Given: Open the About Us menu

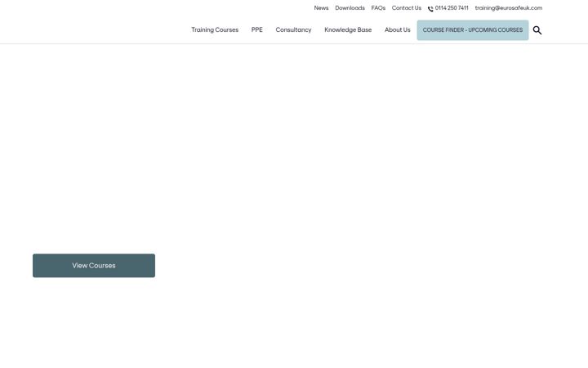Looking at the screenshot, I should pyautogui.click(x=398, y=29).
